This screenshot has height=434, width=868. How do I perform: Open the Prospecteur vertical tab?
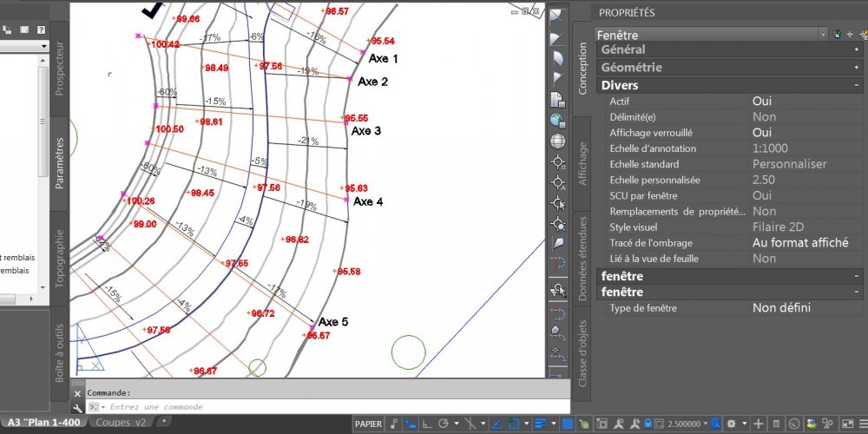click(x=60, y=69)
